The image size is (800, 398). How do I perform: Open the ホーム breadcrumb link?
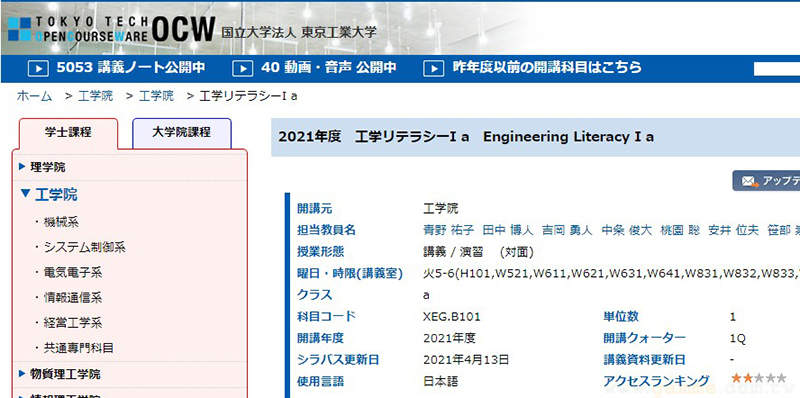34,96
